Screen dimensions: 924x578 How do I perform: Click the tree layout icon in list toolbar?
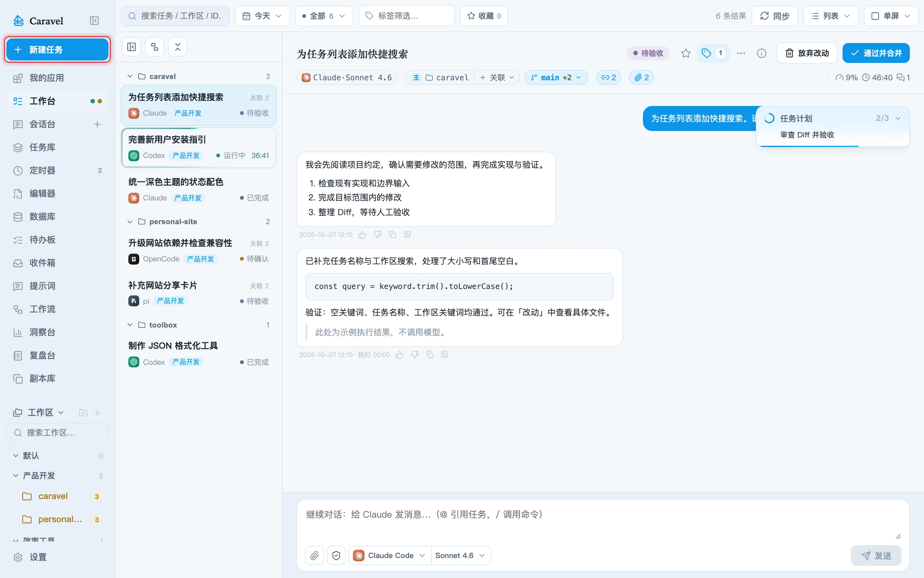point(155,47)
